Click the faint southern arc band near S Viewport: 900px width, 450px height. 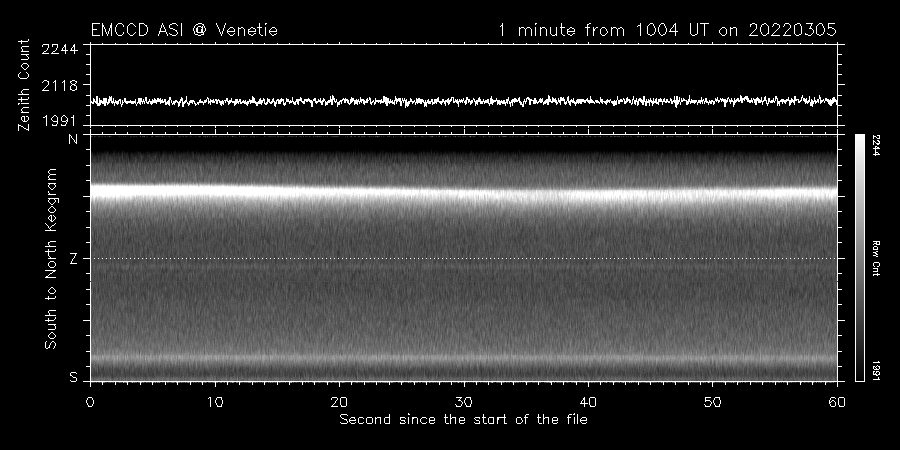464,358
